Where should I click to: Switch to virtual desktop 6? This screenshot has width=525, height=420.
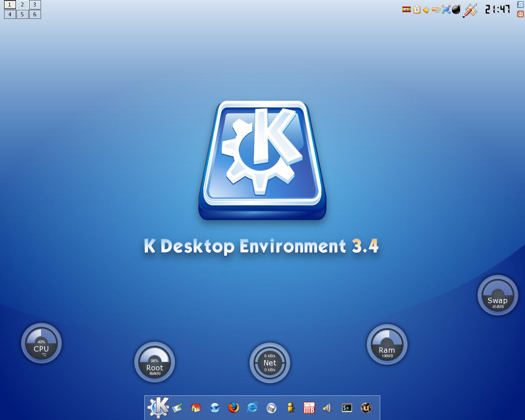(35, 14)
